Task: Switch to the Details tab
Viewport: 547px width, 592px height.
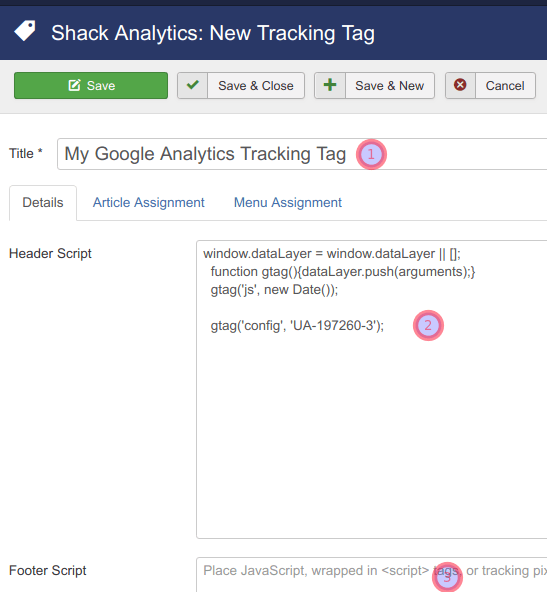Action: (x=43, y=203)
